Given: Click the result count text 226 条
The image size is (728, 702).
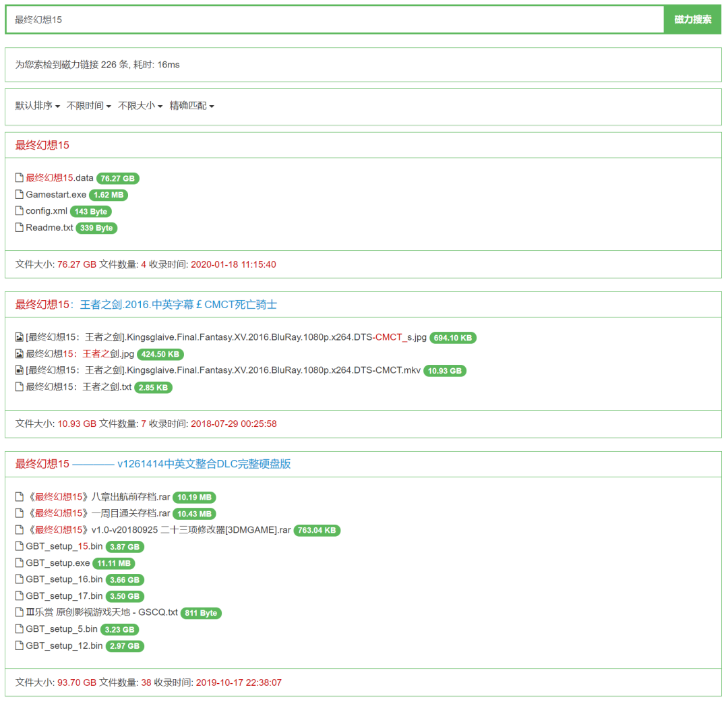Looking at the screenshot, I should pos(115,65).
